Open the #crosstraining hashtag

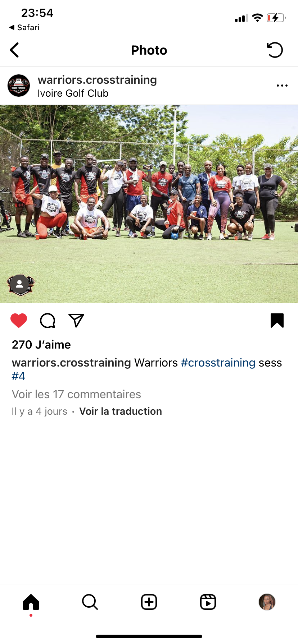click(218, 363)
